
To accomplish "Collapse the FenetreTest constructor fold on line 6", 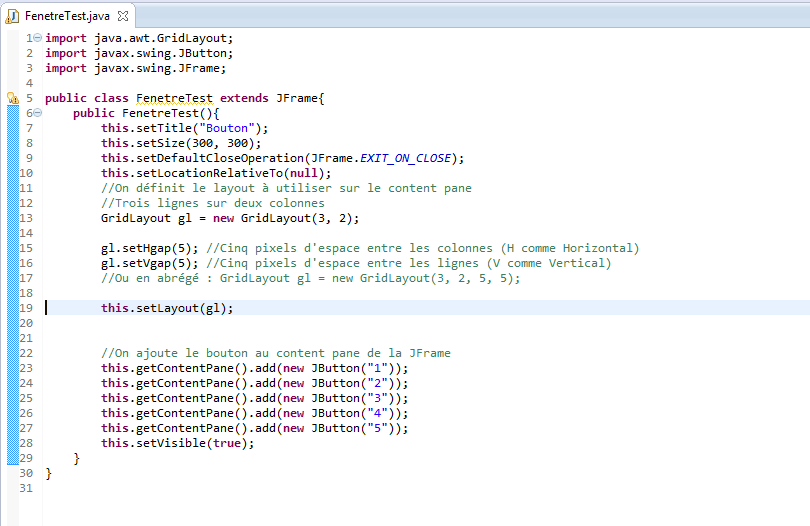I will [x=37, y=113].
